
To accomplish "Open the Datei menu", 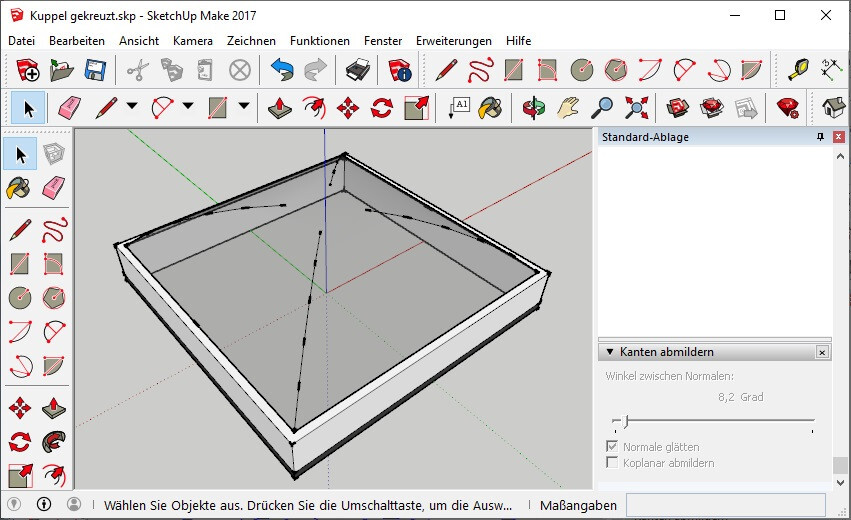I will pos(22,41).
